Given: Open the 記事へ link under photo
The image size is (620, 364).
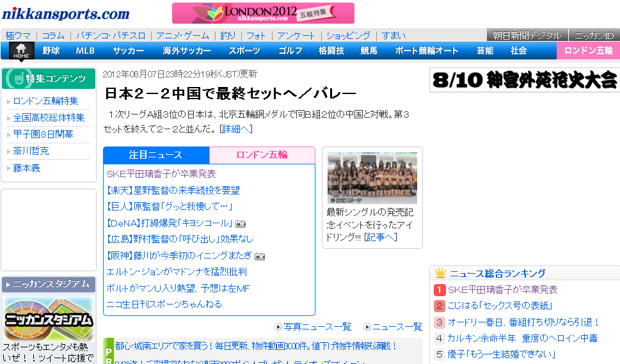Looking at the screenshot, I should (x=380, y=237).
